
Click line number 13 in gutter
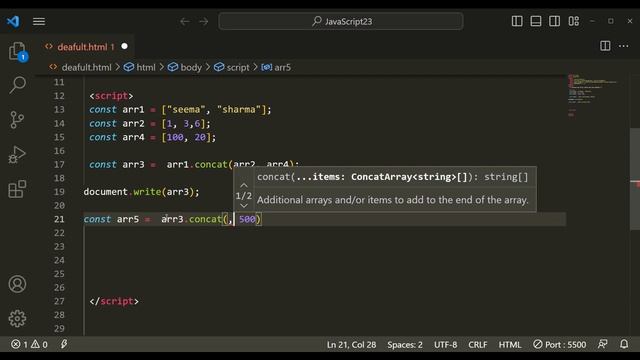click(x=59, y=109)
